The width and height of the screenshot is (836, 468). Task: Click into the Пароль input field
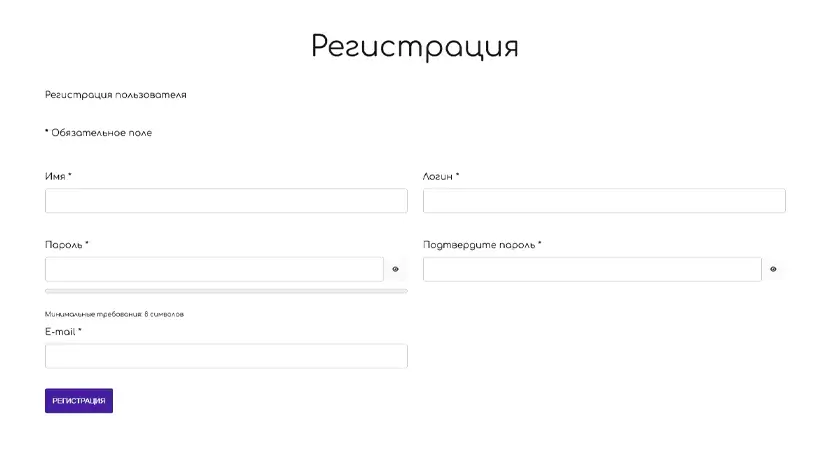pos(214,269)
